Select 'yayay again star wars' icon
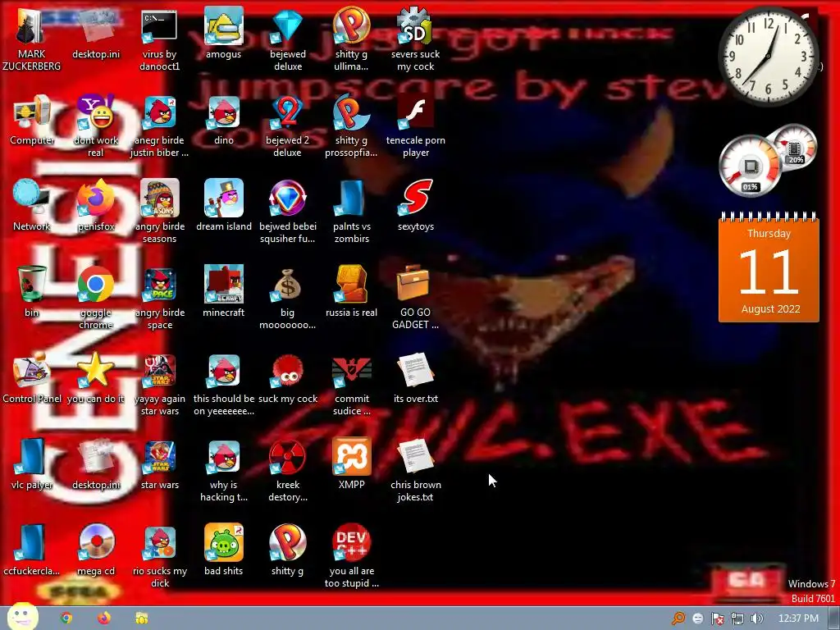Viewport: 840px width, 630px height. (x=160, y=385)
